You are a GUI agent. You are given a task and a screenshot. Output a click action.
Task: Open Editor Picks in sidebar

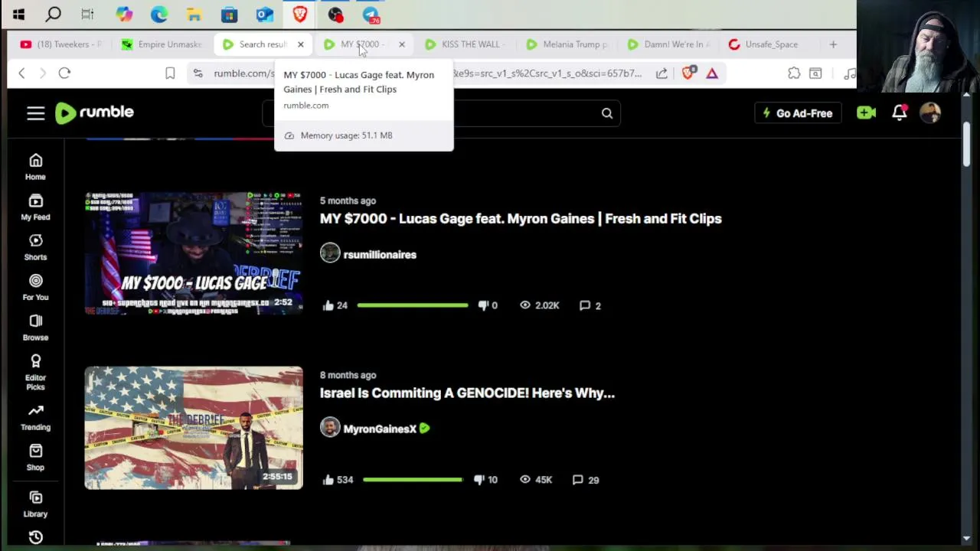click(x=35, y=373)
